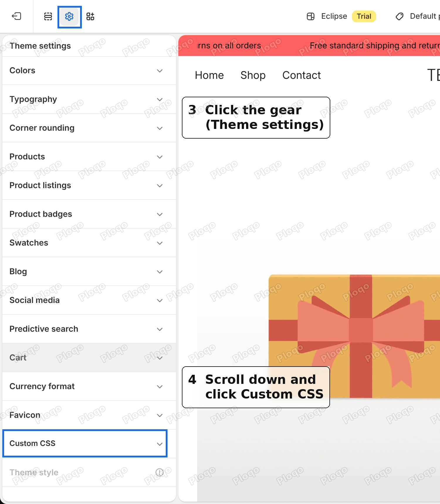
Task: Expand the Typography chevron
Action: click(x=160, y=100)
